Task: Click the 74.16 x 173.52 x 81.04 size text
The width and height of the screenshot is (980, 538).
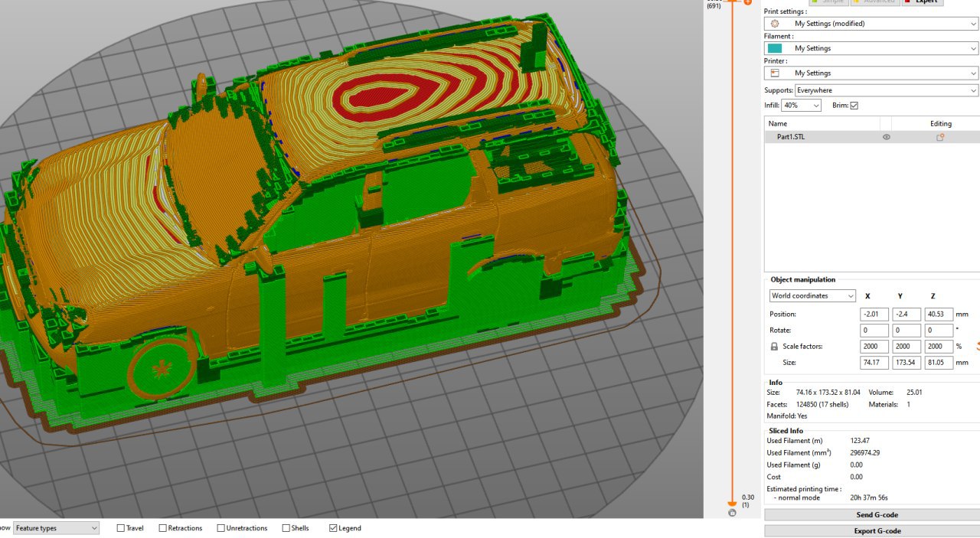Action: point(828,393)
